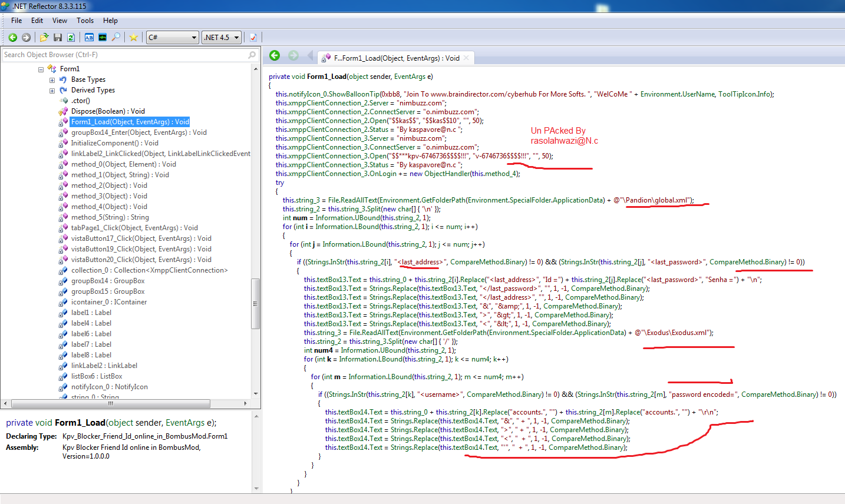
Task: Click the .ctor() method icon
Action: [x=63, y=101]
